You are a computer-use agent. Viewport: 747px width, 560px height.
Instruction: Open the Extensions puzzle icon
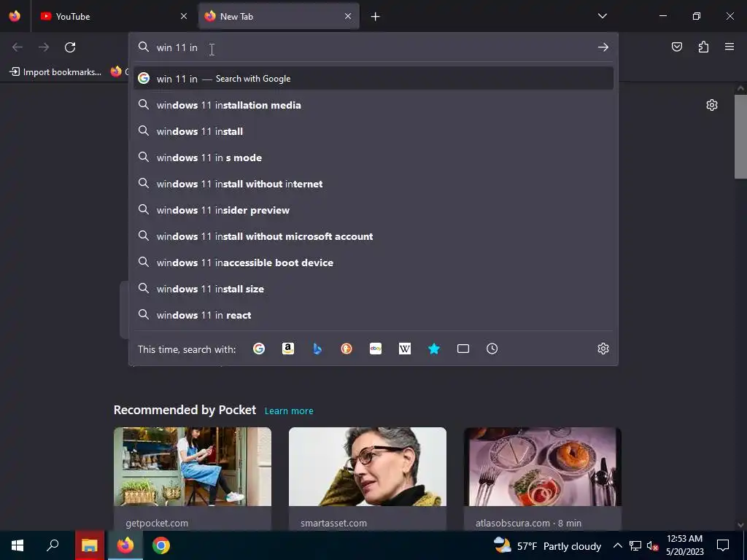tap(703, 47)
